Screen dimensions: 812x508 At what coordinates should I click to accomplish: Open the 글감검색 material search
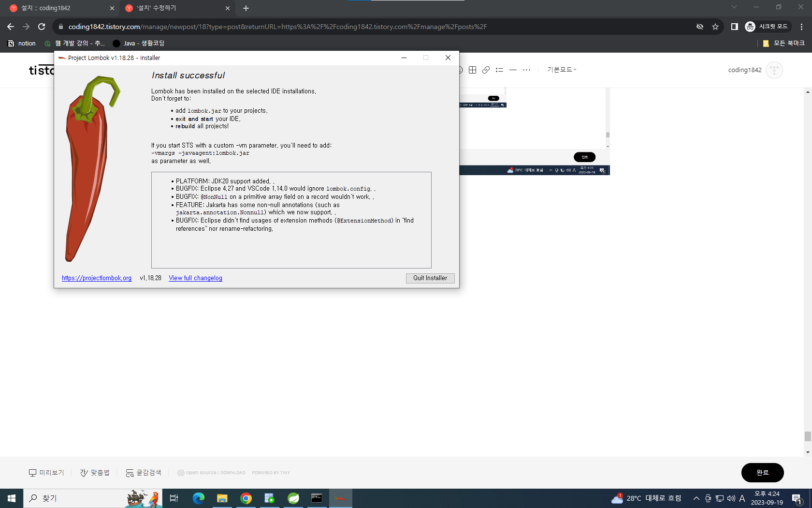point(144,473)
